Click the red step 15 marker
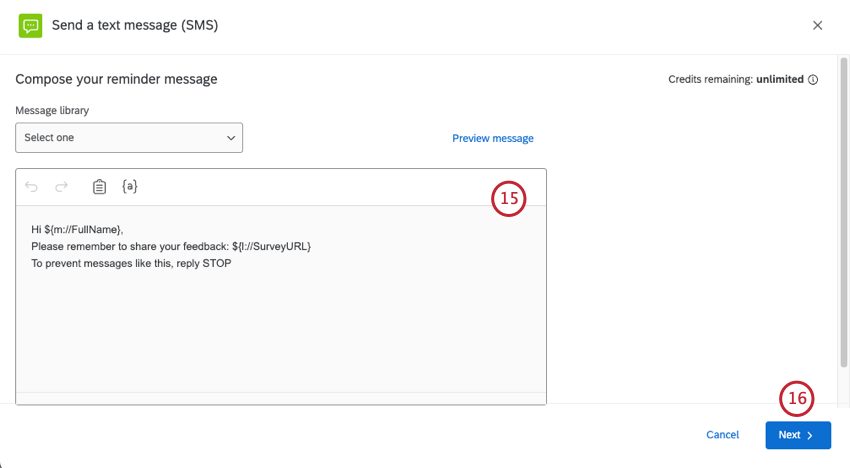 pos(508,199)
